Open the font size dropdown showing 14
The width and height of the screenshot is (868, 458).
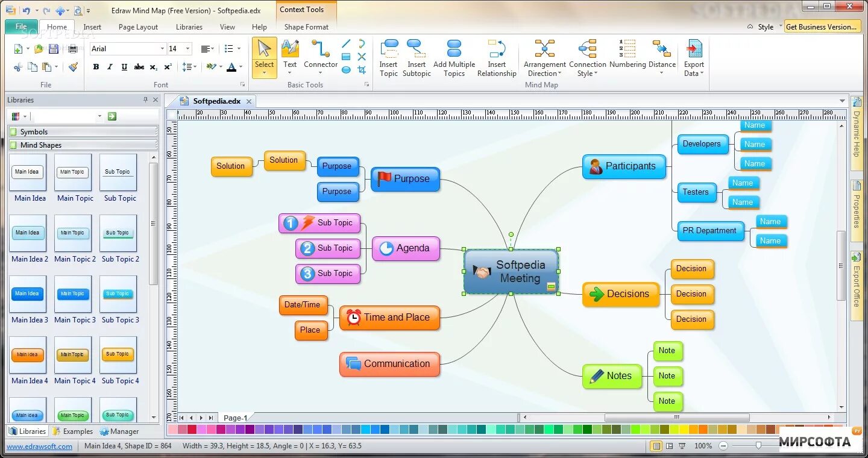[x=188, y=49]
